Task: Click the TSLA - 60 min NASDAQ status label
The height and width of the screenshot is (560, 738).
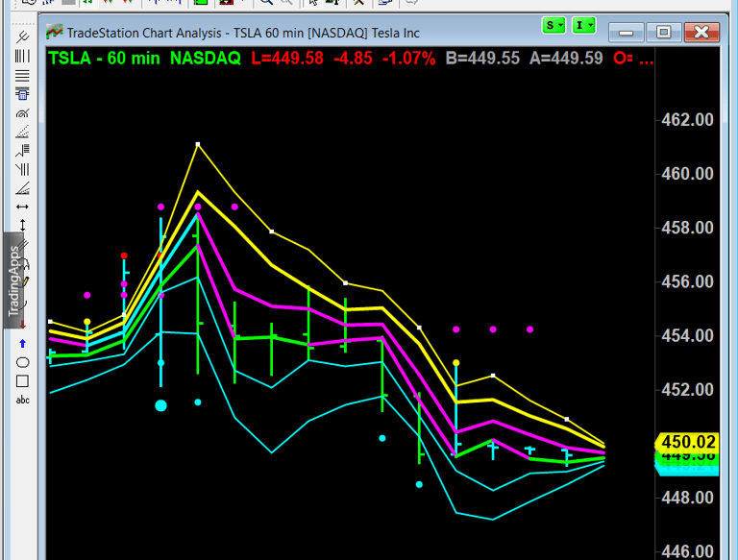Action: tap(144, 59)
